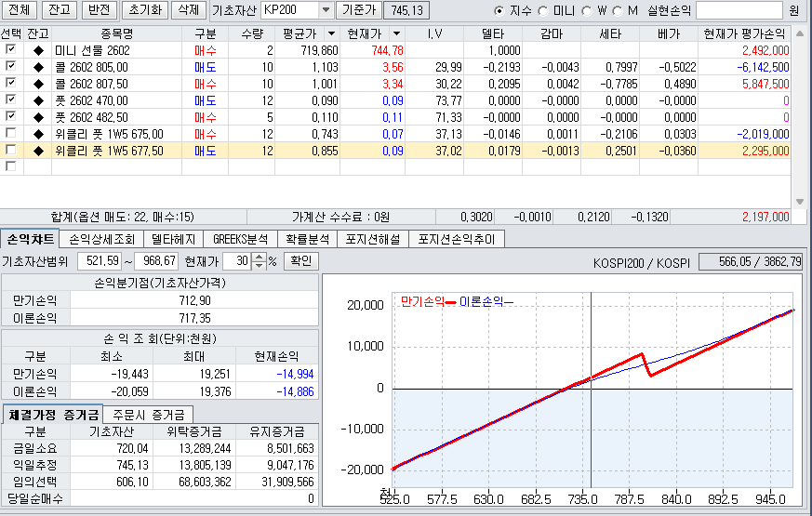Click the diamond icon for 위클리 풋 1W5 677.50
Image resolution: width=812 pixels, height=516 pixels.
38,152
